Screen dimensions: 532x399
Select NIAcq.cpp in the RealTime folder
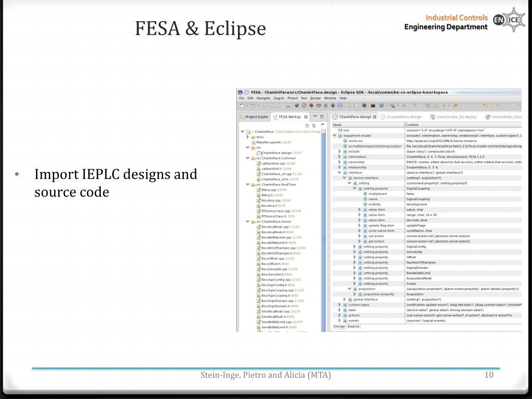(271, 190)
